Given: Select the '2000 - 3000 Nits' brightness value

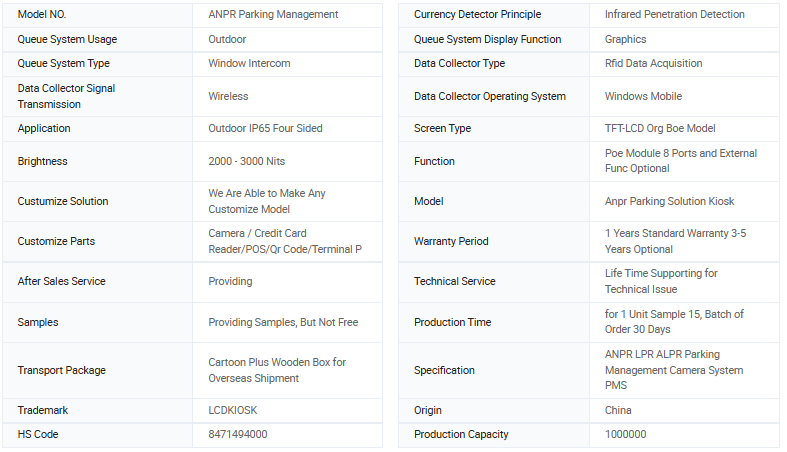Looking at the screenshot, I should coord(246,162).
